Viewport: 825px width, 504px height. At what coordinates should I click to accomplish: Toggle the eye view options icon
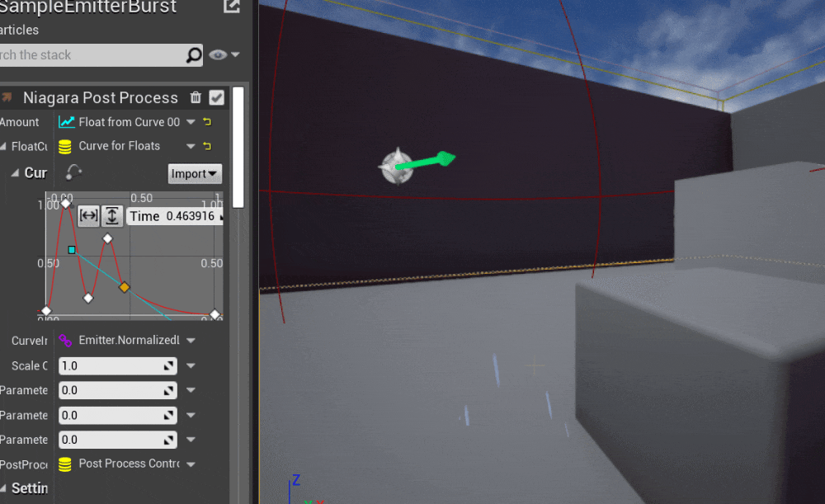coord(218,54)
